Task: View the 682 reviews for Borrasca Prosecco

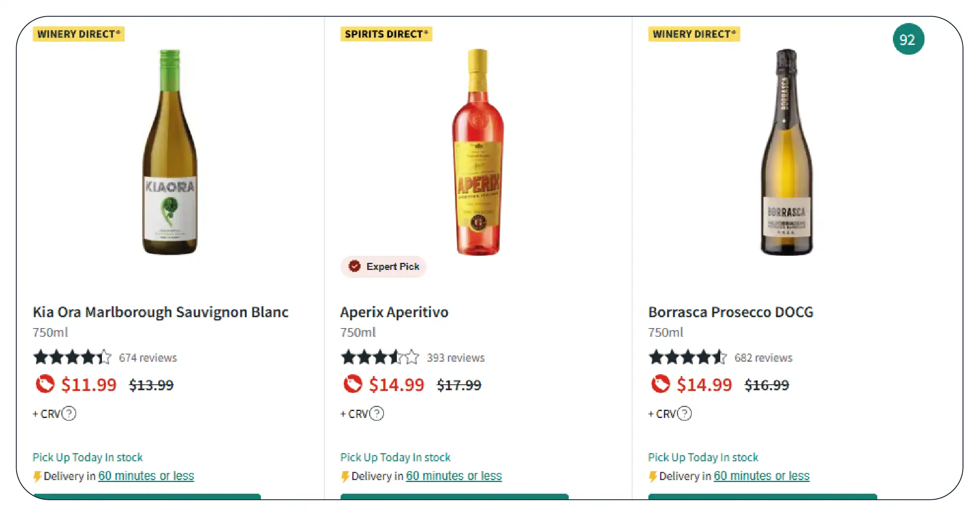Action: (763, 358)
